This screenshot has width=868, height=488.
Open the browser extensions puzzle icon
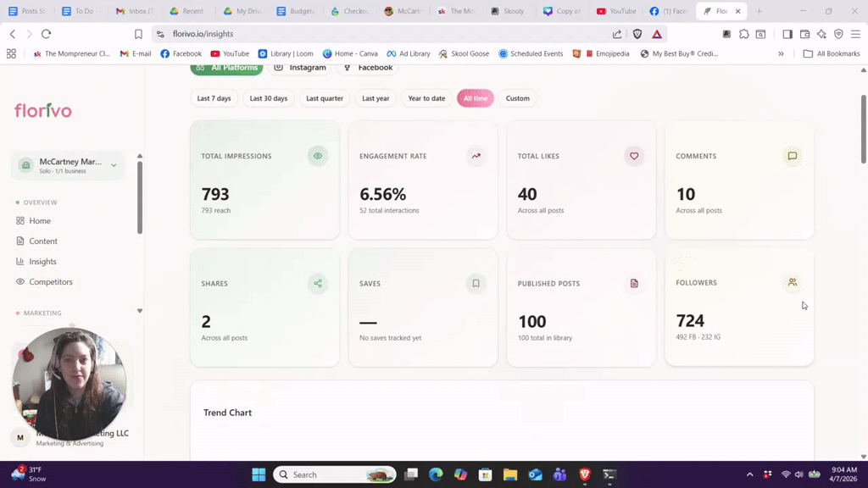click(744, 34)
